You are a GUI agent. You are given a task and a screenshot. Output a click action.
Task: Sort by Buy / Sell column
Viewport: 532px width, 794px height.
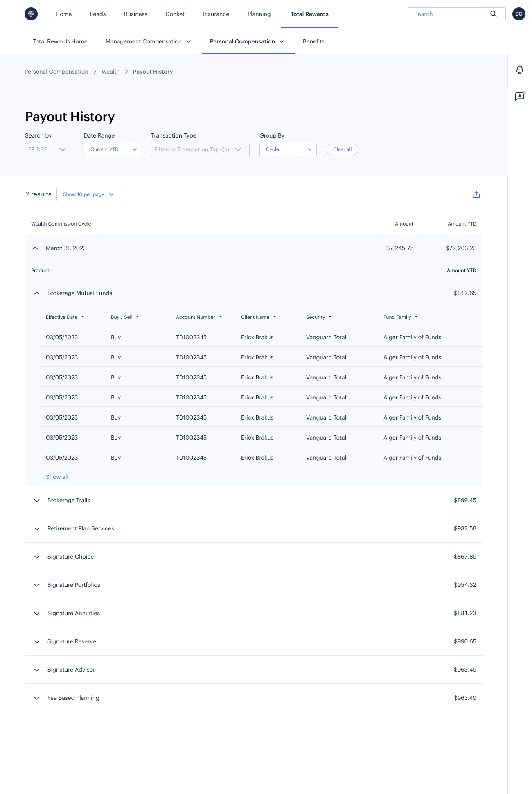[x=138, y=317]
